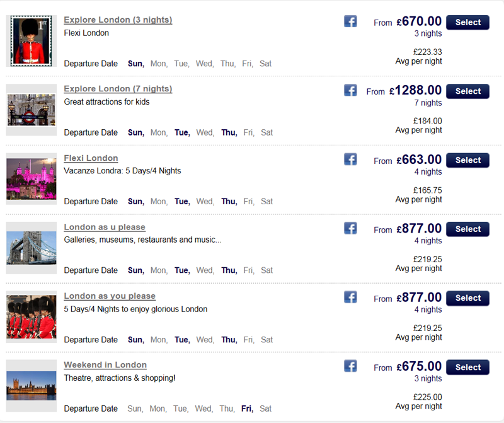Screen dimensions: 504x423
Task: Share Explore London (3 nights) on Facebook
Action: coord(350,21)
